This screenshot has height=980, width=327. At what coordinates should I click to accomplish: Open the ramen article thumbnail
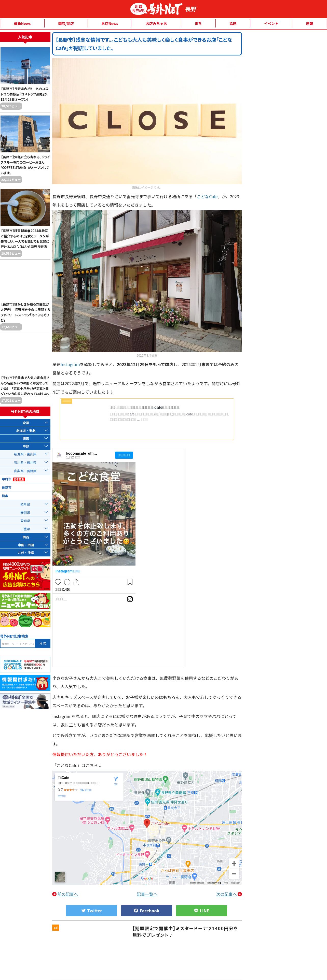(25, 208)
